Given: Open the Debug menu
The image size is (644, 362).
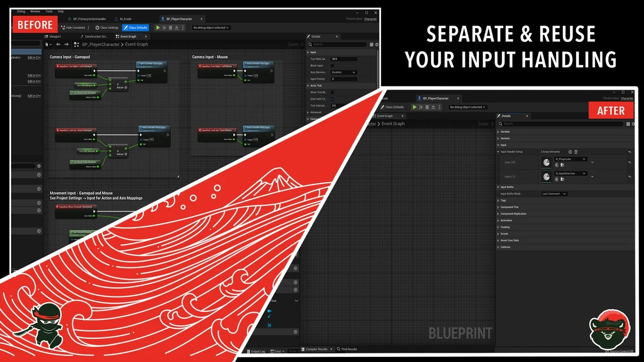Looking at the screenshot, I should [21, 11].
